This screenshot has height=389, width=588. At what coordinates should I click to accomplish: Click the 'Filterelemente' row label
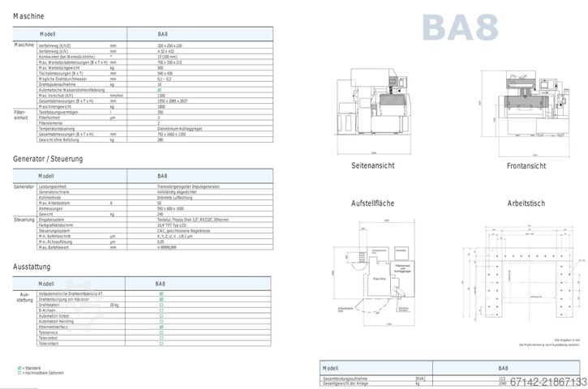[x=50, y=123]
